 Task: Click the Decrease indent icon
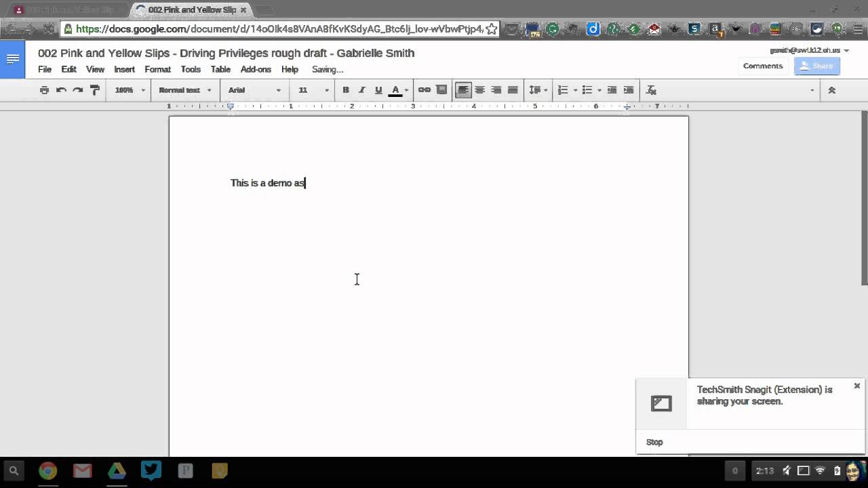click(x=612, y=90)
